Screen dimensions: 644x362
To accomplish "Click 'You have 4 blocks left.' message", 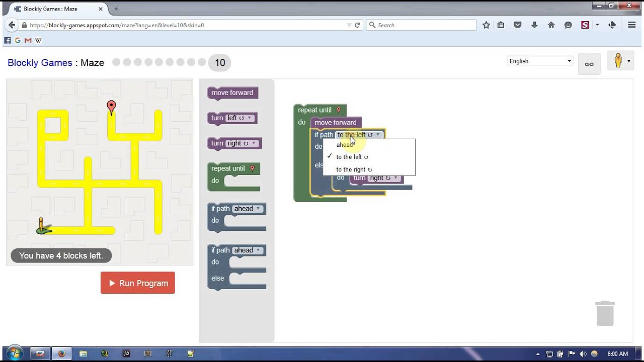I will tap(61, 256).
